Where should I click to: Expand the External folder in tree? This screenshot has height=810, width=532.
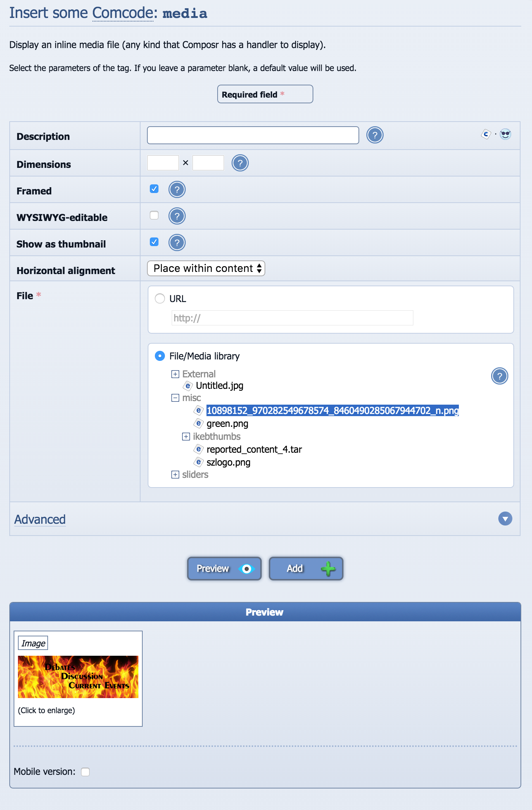click(x=175, y=374)
